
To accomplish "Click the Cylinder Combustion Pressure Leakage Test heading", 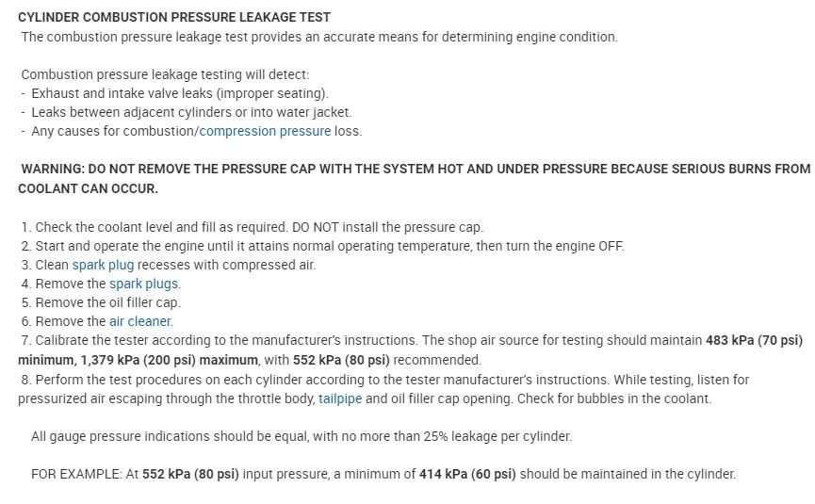I will click(174, 17).
